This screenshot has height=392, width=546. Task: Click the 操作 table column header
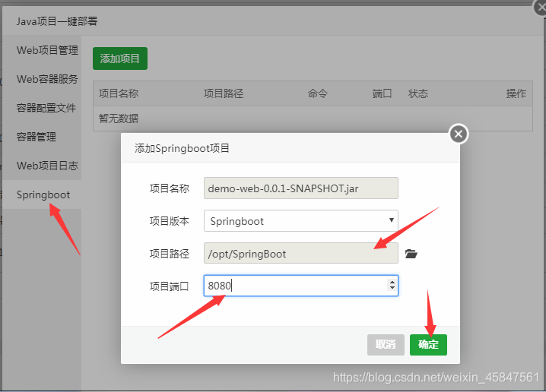(x=516, y=93)
